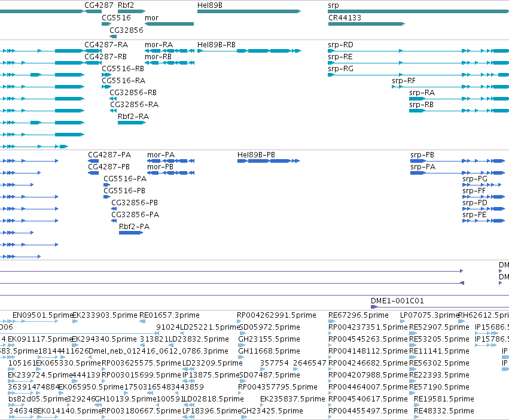Select transcript srp-RD
Viewport: 509px width, 420px height.
coord(419,51)
